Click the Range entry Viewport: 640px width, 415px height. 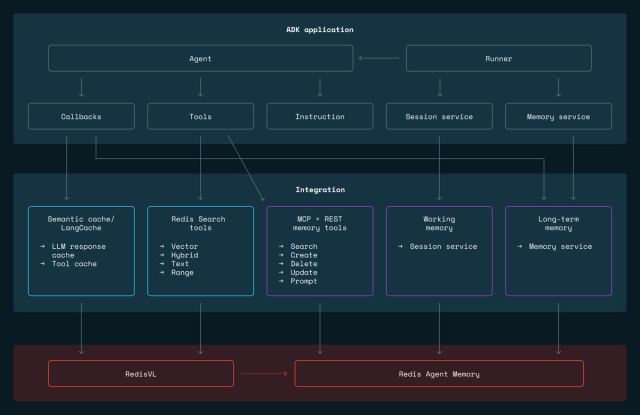(x=182, y=272)
